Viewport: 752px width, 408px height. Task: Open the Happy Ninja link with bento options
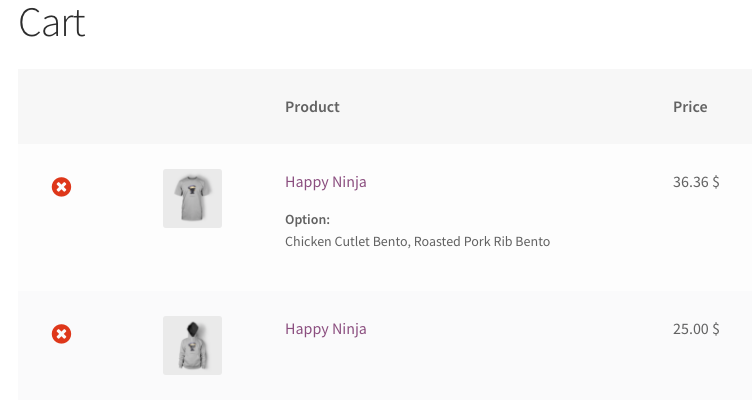[x=325, y=182]
